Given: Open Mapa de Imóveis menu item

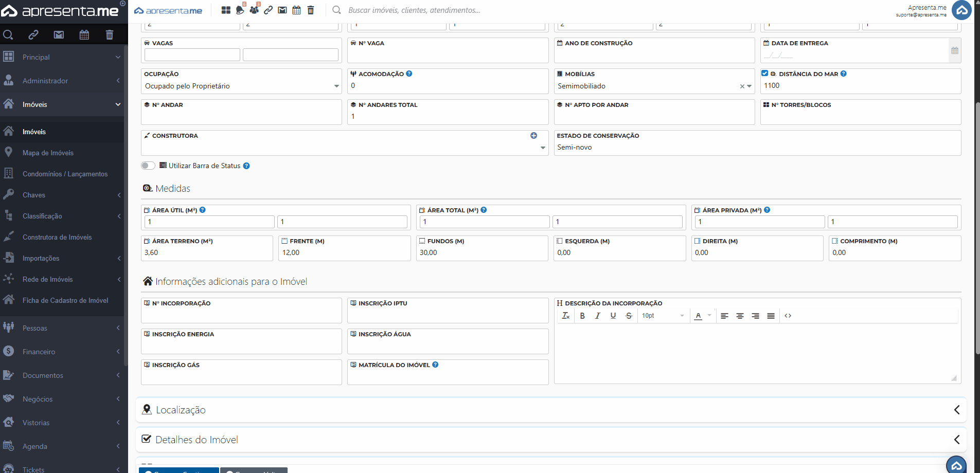Looking at the screenshot, I should click(x=48, y=153).
